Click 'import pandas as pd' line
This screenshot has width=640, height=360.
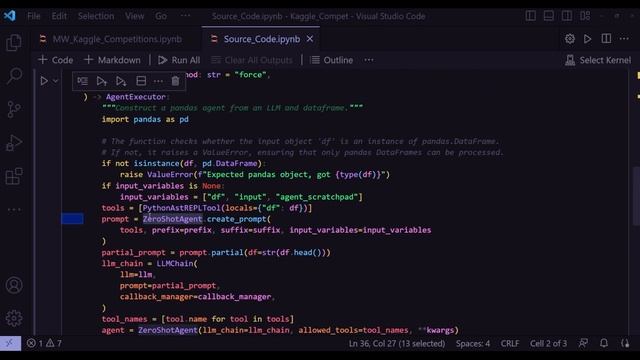[x=145, y=119]
